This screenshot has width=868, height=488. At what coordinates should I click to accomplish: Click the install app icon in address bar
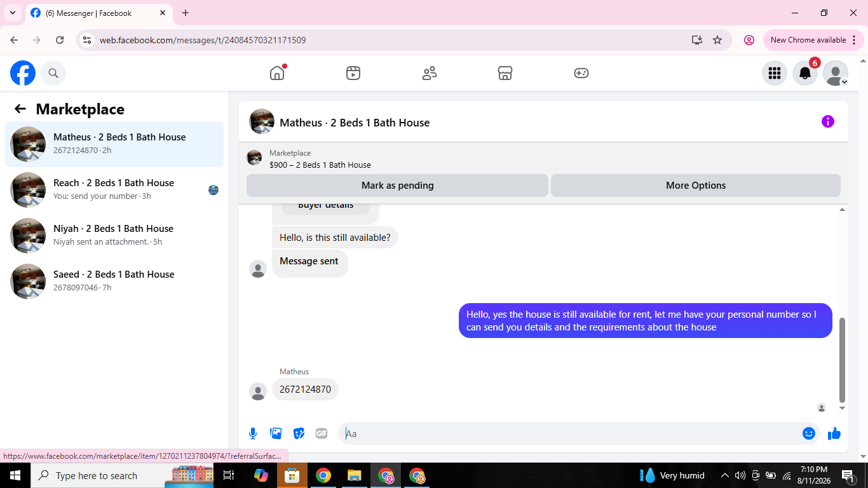(x=697, y=40)
